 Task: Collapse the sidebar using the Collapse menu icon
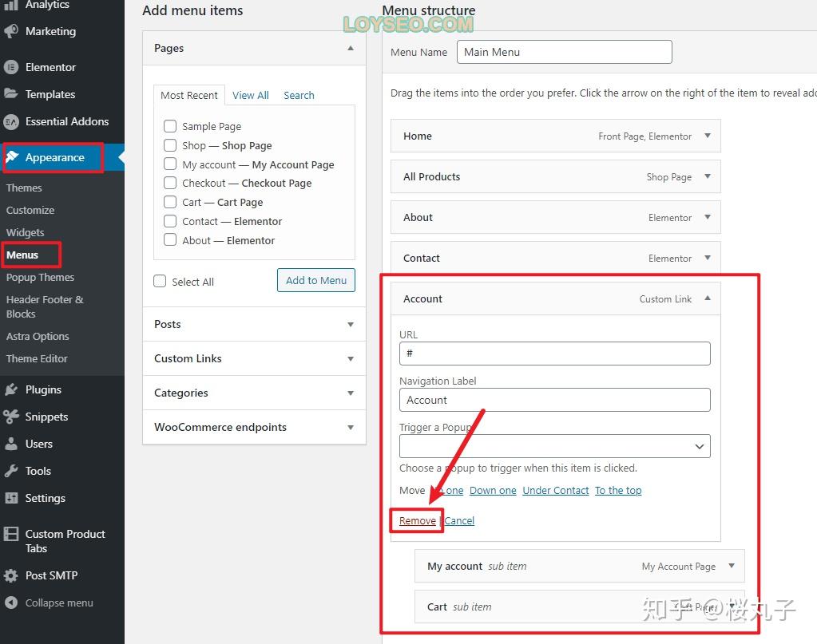(x=11, y=603)
